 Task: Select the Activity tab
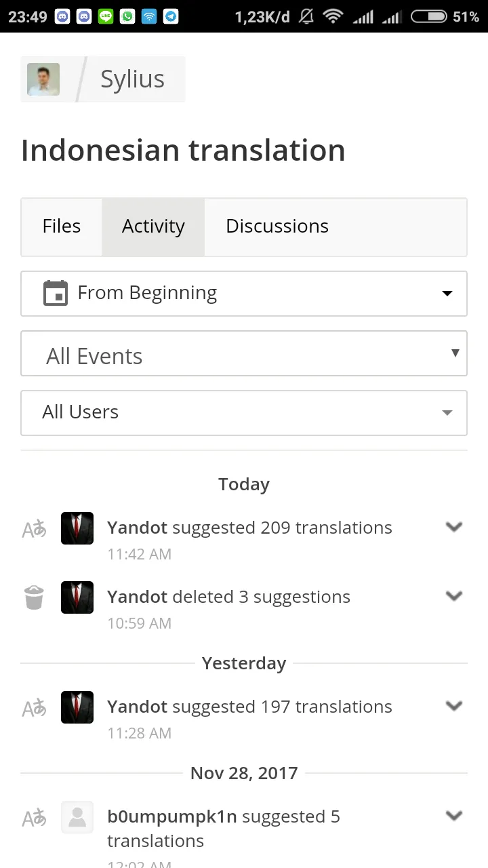coord(153,226)
